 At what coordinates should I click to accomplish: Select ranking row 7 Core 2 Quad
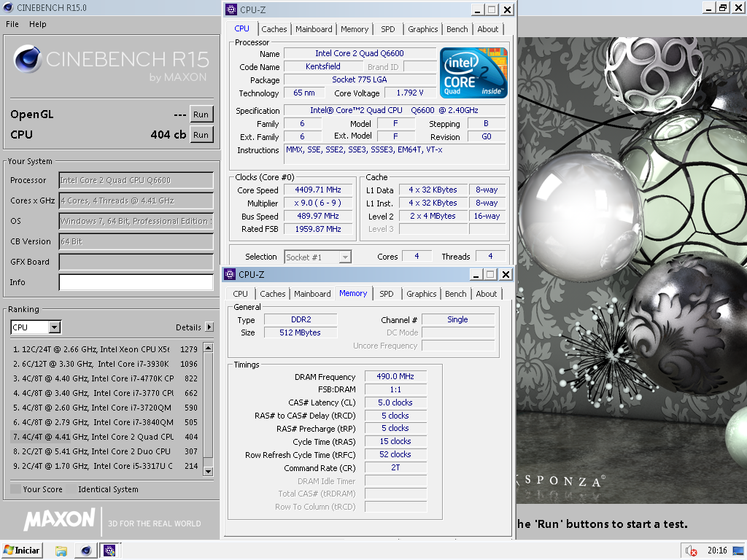tap(105, 437)
